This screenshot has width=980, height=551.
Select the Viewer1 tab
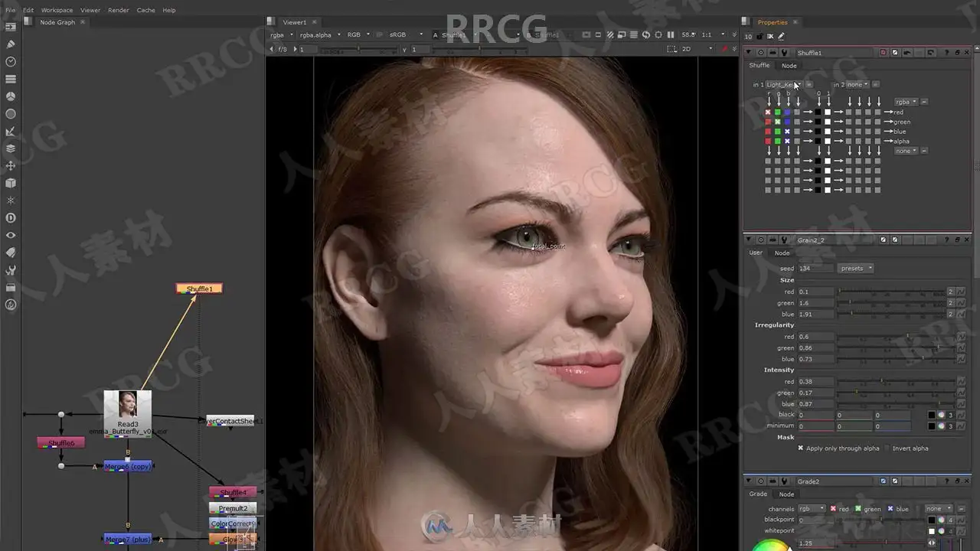click(295, 22)
